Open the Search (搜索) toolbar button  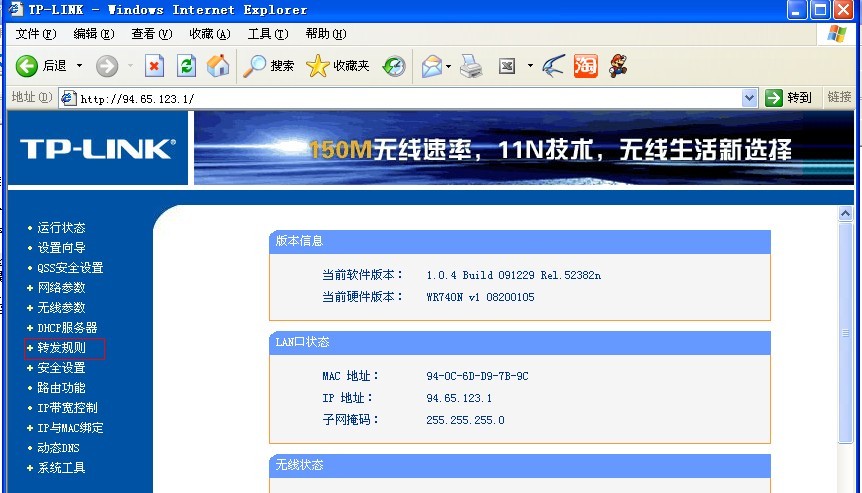[269, 66]
